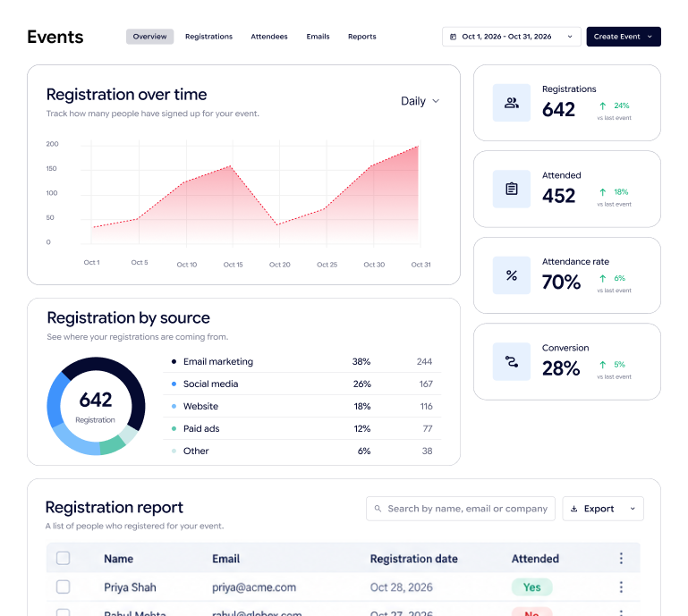The height and width of the screenshot is (616, 688).
Task: Click the dark navy Email marketing dot
Action: click(174, 362)
